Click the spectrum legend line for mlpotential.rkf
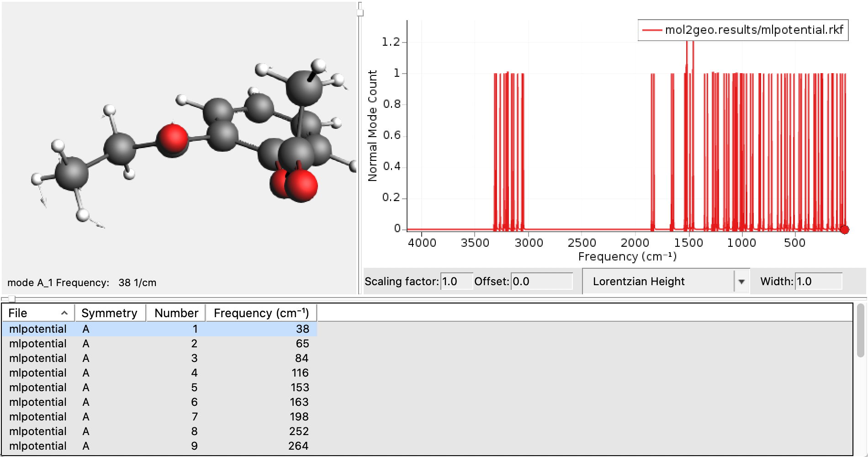The height and width of the screenshot is (457, 868). pos(652,30)
